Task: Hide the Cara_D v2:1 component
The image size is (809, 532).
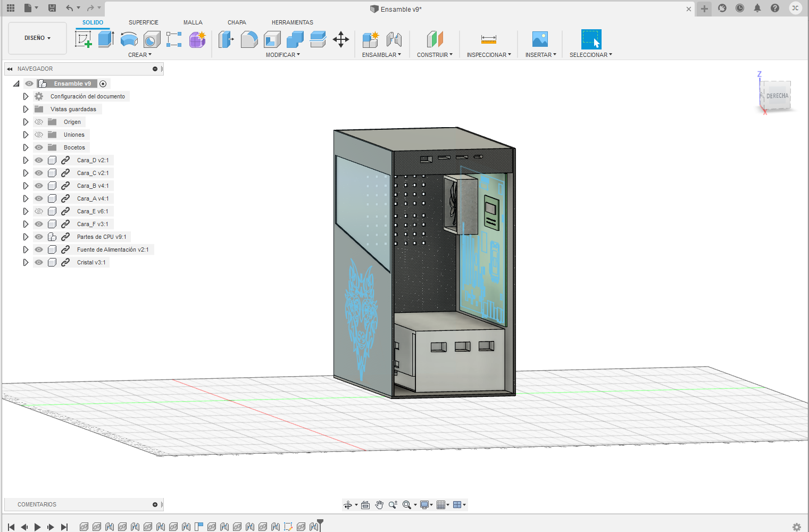Action: pos(39,160)
